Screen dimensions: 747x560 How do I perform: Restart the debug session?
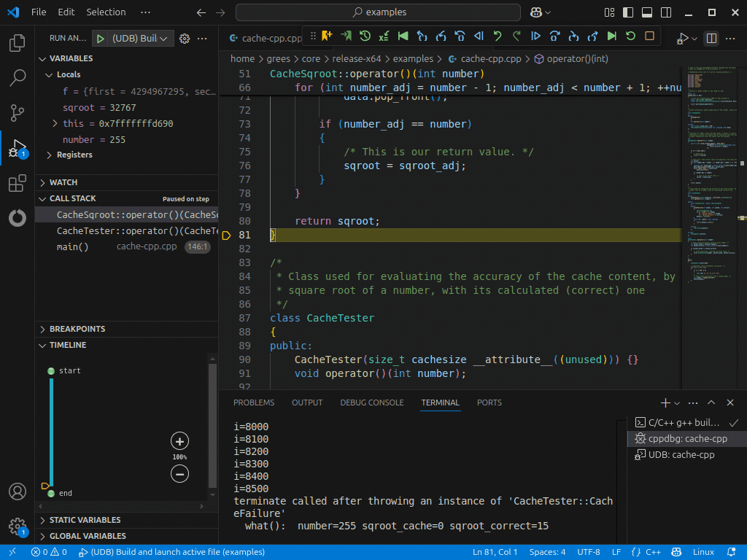click(x=631, y=36)
